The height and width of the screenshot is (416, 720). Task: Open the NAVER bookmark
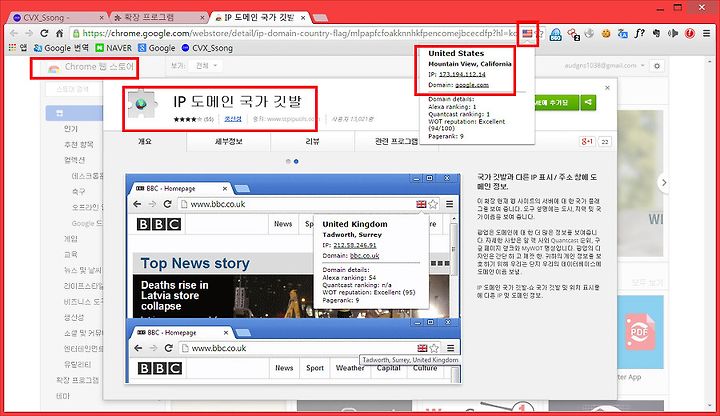pyautogui.click(x=114, y=48)
